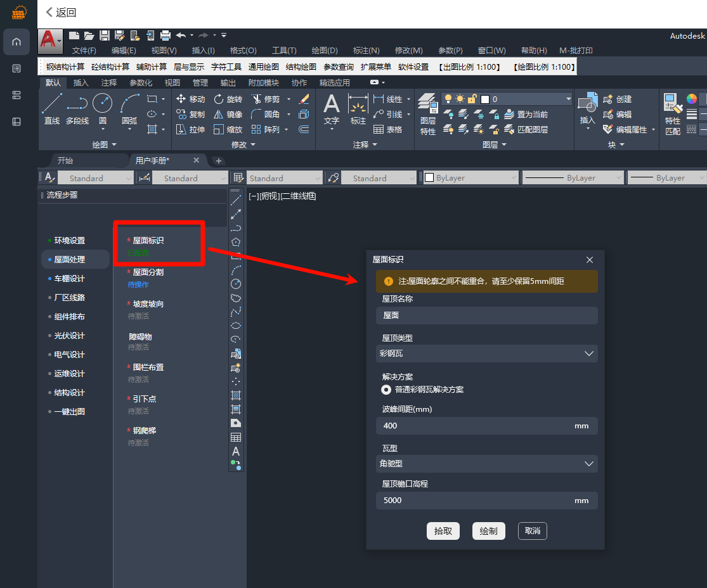Image resolution: width=707 pixels, height=588 pixels.
Task: Click the 绘制 button in dialog
Action: point(488,531)
